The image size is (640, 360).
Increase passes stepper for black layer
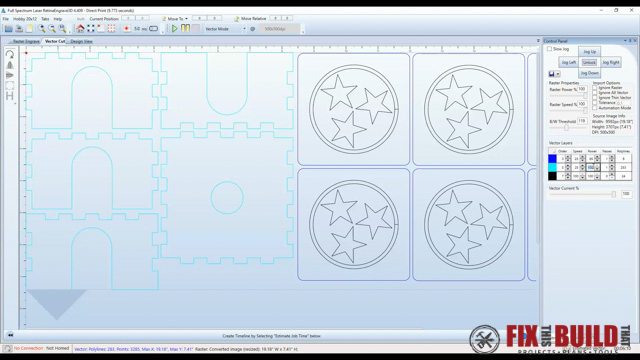coord(612,175)
